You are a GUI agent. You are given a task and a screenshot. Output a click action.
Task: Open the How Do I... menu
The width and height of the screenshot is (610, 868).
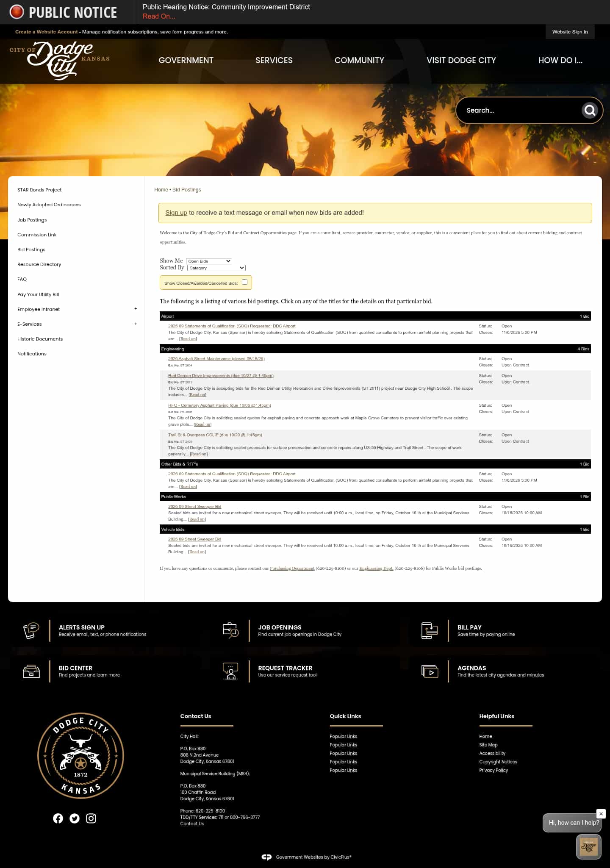pos(560,60)
